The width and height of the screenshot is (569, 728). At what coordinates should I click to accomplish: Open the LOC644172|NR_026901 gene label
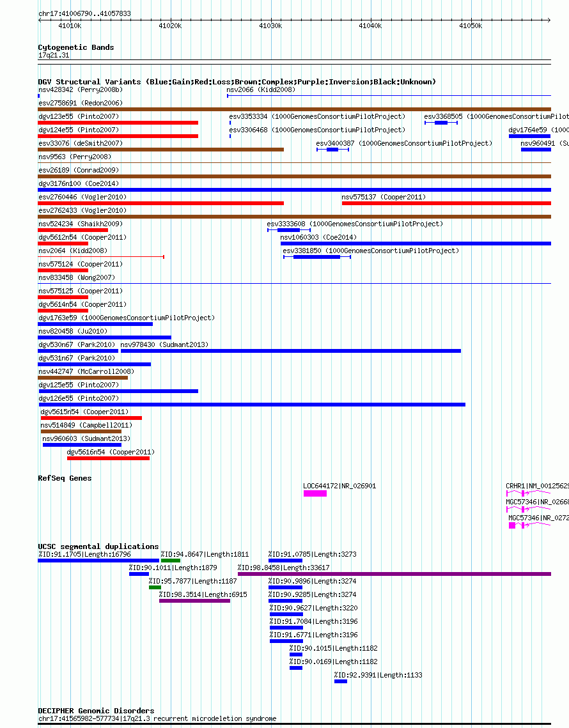(x=339, y=486)
